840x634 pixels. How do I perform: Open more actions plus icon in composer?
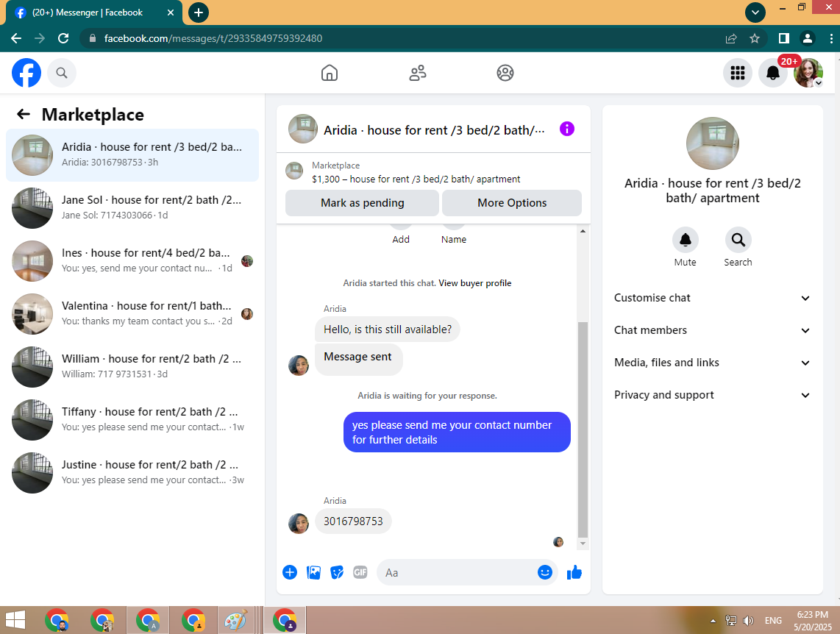coord(290,572)
